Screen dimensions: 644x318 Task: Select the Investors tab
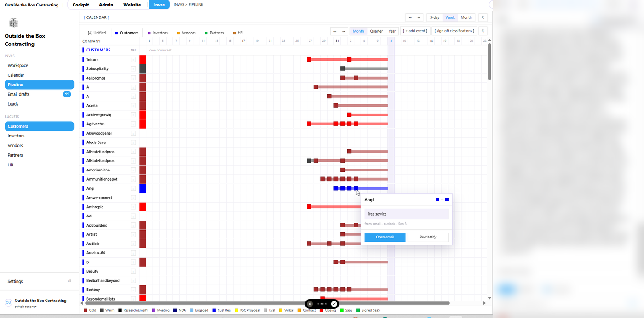[158, 33]
